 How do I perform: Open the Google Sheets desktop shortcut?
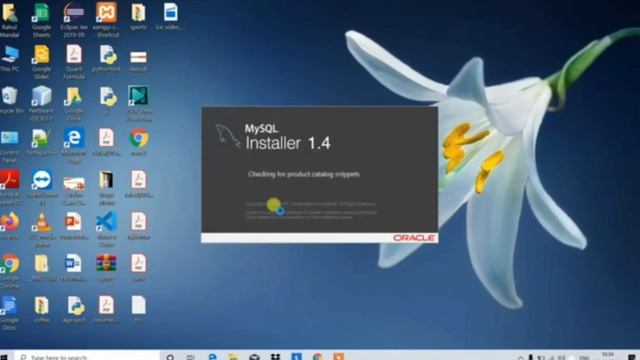click(41, 20)
